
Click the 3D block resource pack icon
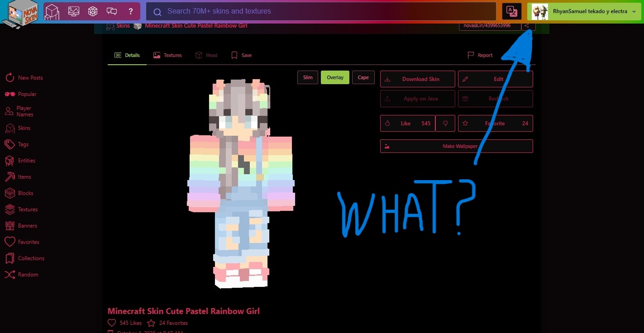[93, 11]
